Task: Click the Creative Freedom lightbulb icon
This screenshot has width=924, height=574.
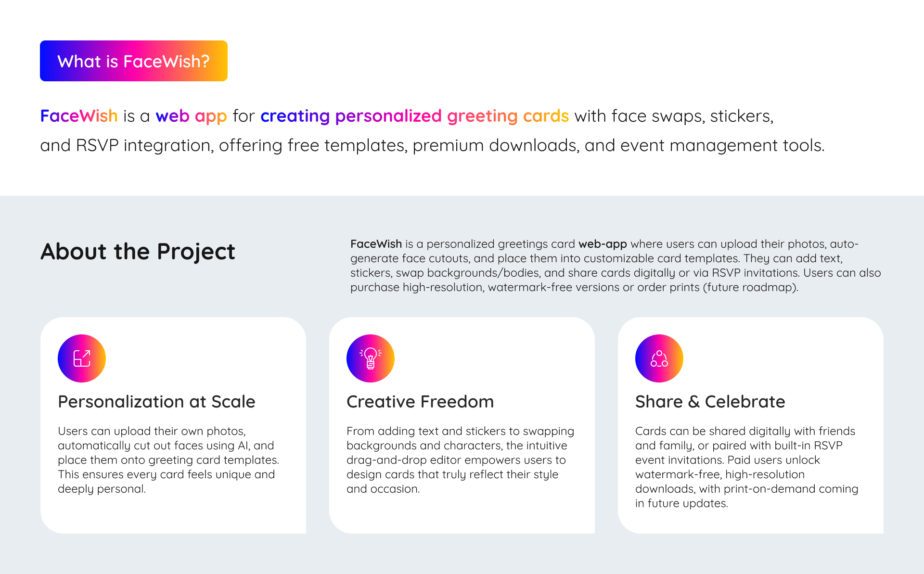Action: pyautogui.click(x=371, y=358)
